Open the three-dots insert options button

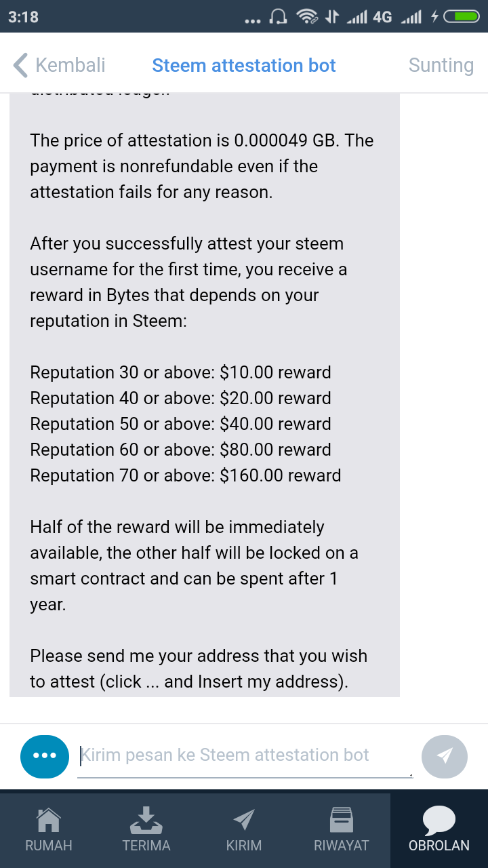click(x=45, y=755)
